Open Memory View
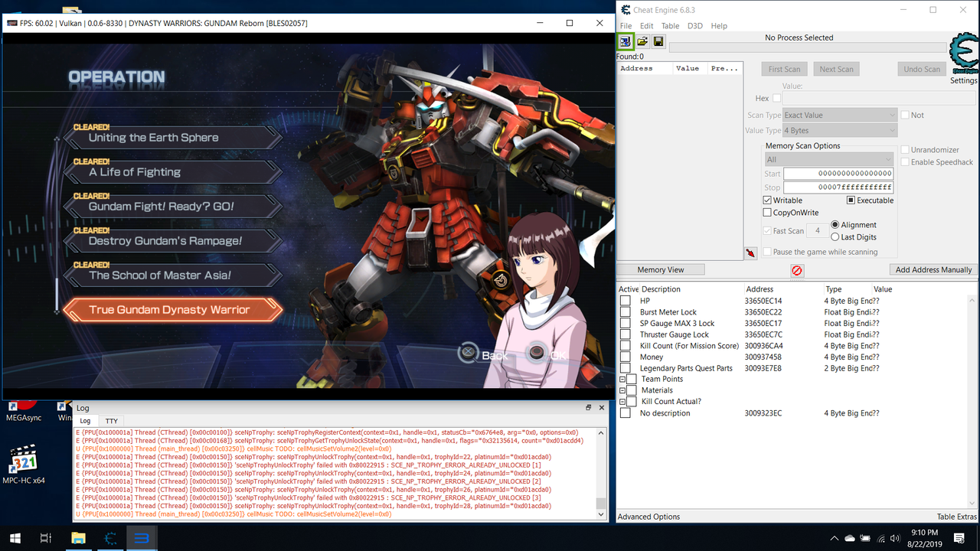The height and width of the screenshot is (551, 980). pyautogui.click(x=660, y=269)
